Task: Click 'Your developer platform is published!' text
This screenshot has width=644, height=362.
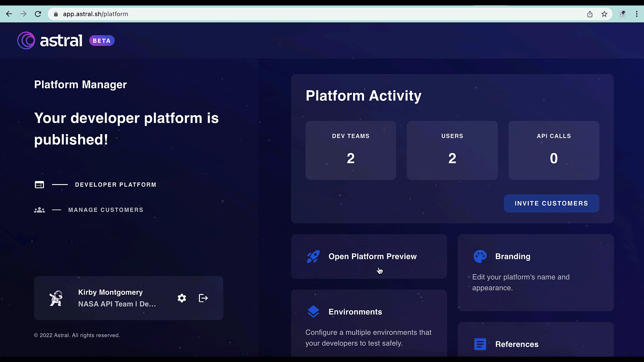Action: point(126,129)
